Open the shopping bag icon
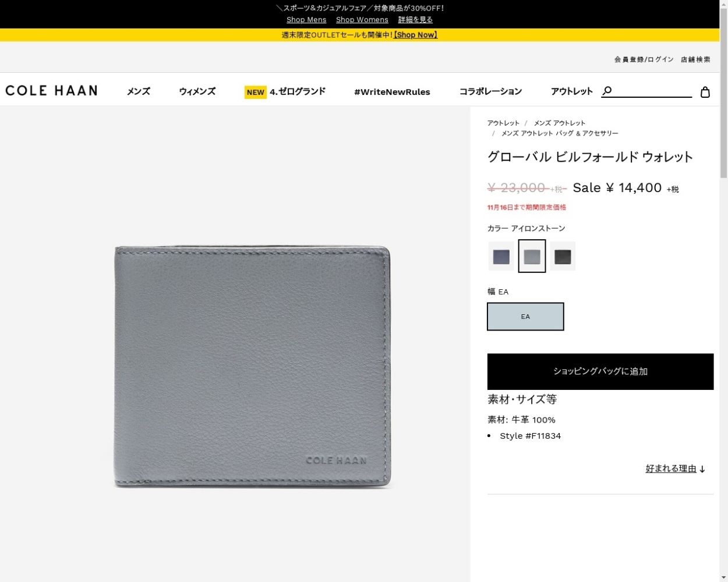Viewport: 728px width, 582px height. click(x=705, y=92)
